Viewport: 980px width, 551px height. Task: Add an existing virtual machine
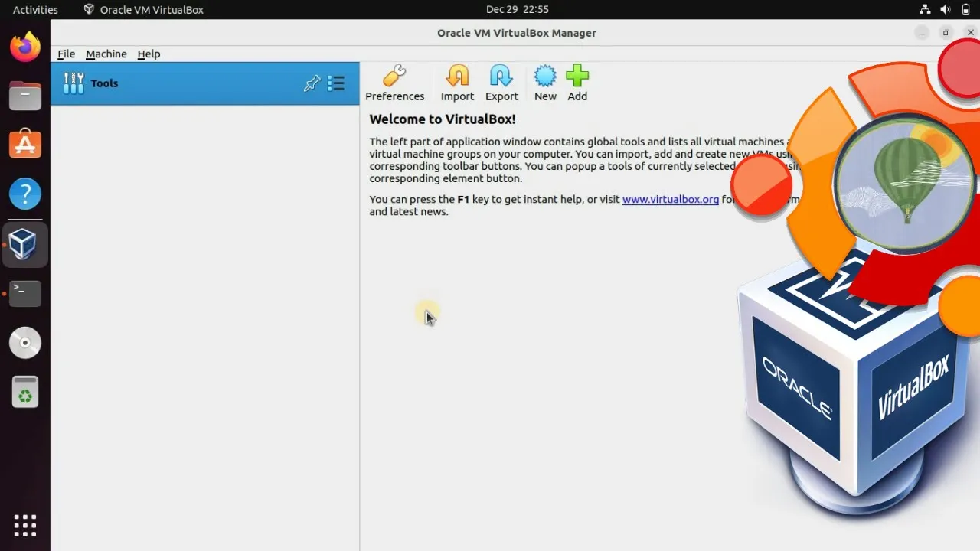(x=577, y=83)
